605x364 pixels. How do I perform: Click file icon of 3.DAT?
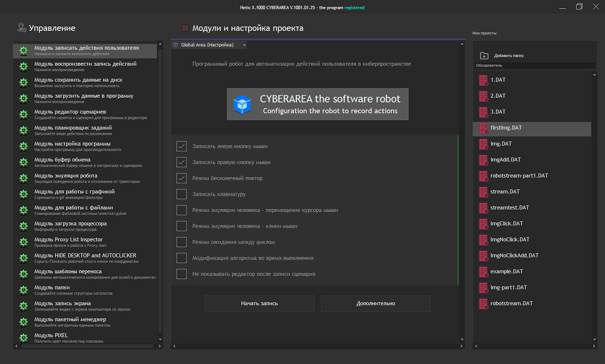pyautogui.click(x=483, y=112)
